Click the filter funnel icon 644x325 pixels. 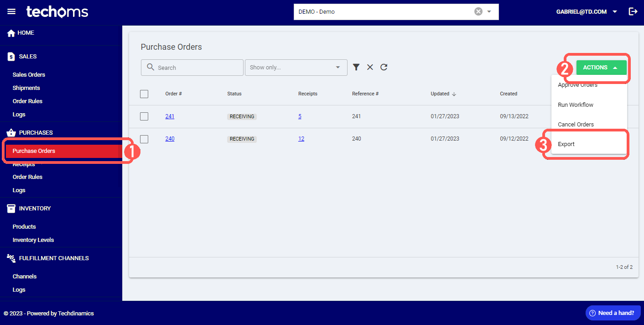tap(356, 67)
